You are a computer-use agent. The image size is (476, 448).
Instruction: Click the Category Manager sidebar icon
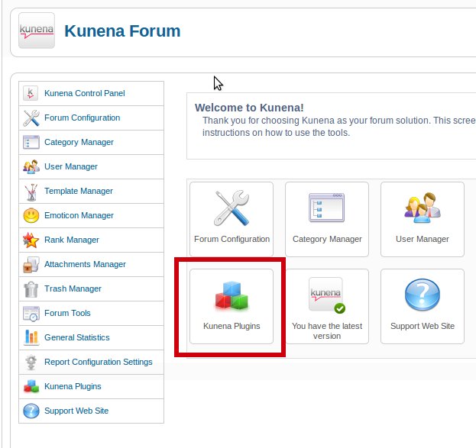(x=31, y=142)
